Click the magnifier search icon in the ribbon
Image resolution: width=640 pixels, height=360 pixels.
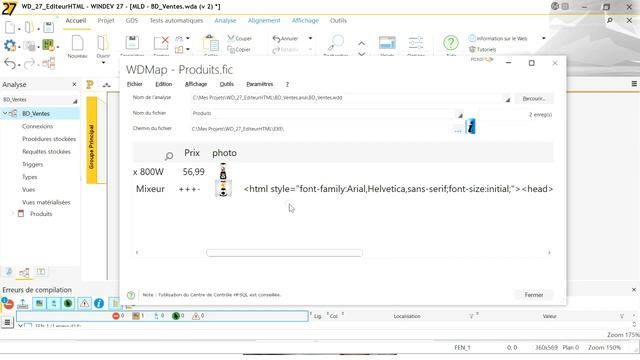336,42
